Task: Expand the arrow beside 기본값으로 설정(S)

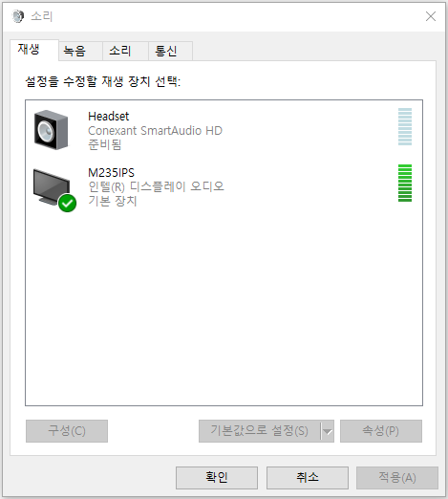Action: pos(328,431)
